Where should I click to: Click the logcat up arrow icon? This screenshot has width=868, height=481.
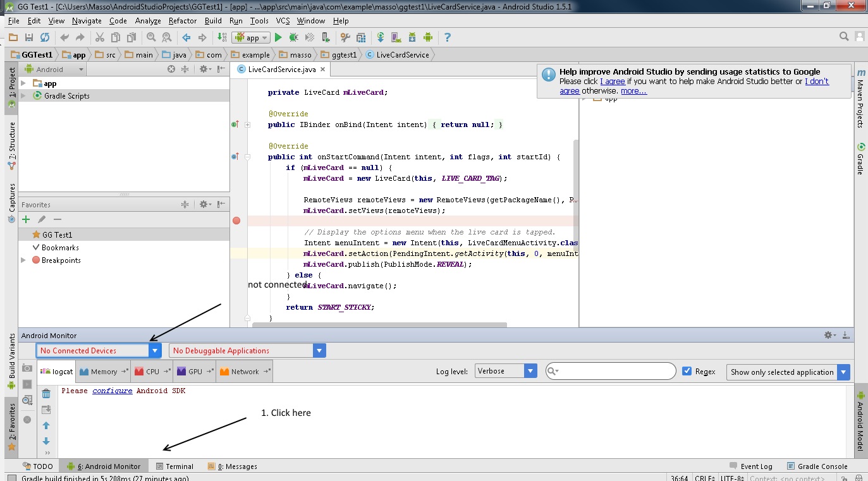pyautogui.click(x=46, y=425)
